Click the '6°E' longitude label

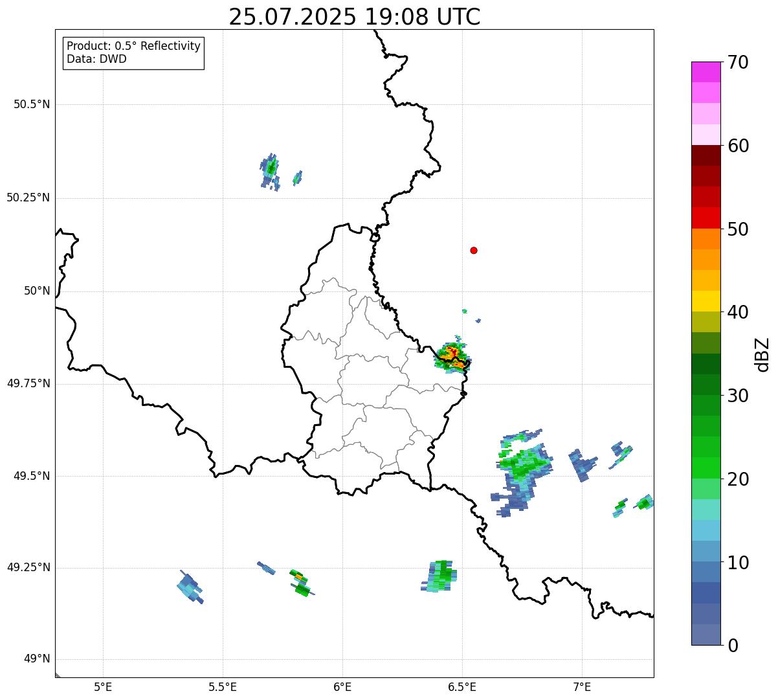pyautogui.click(x=342, y=686)
